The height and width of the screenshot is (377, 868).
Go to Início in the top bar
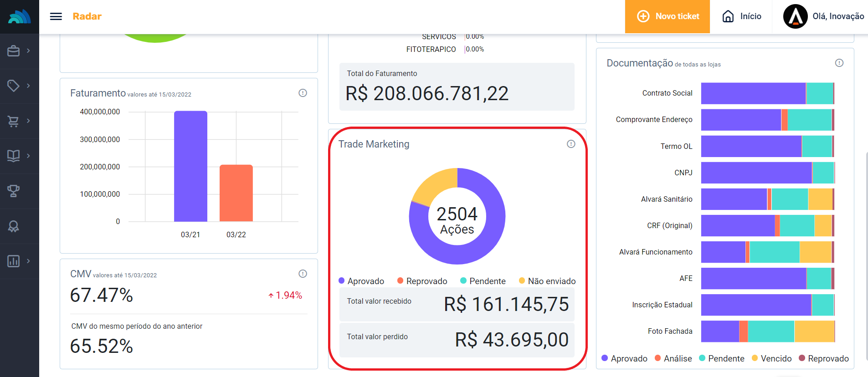(742, 16)
